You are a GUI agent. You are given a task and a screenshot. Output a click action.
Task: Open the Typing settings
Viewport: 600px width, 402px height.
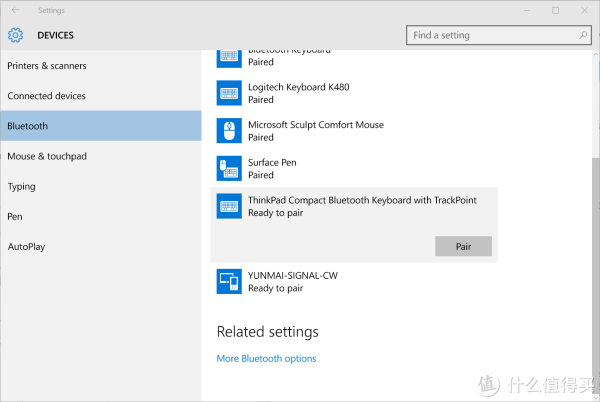pos(101,186)
